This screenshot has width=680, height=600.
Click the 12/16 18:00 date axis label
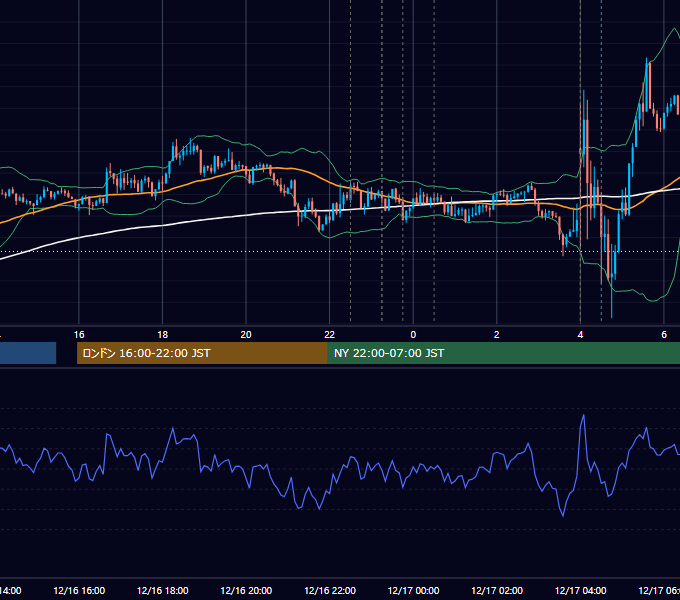[163, 590]
